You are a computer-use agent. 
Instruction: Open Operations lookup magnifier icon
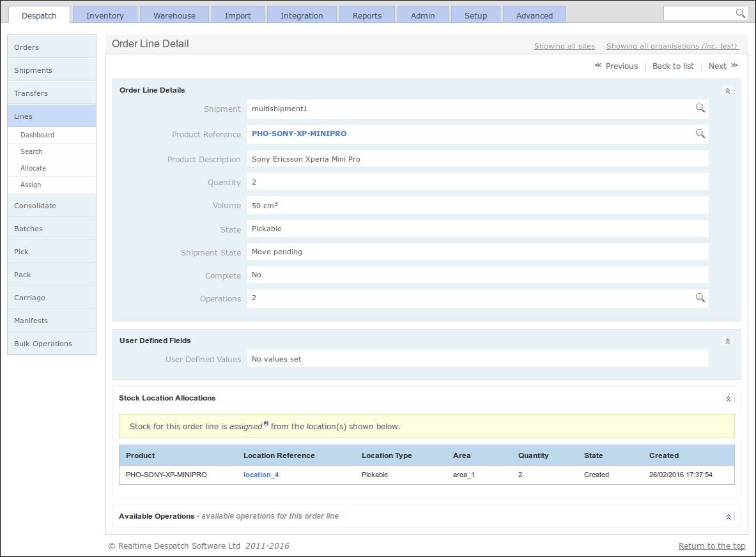(700, 298)
